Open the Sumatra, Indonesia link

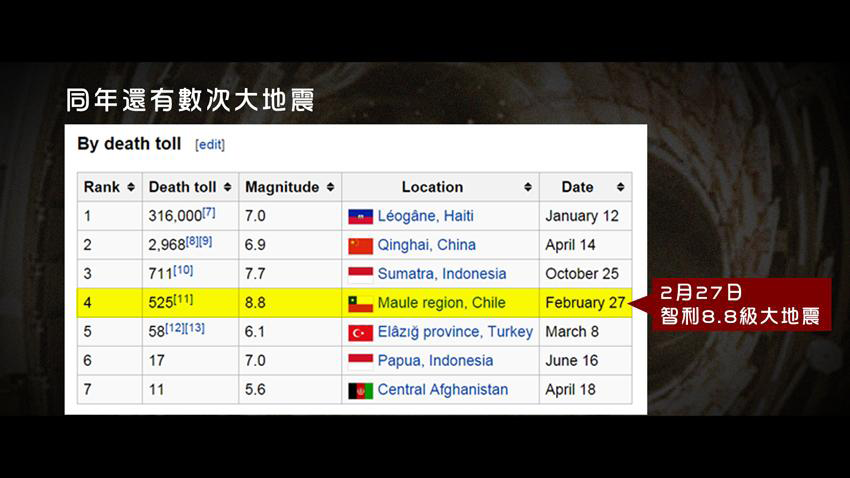(442, 274)
